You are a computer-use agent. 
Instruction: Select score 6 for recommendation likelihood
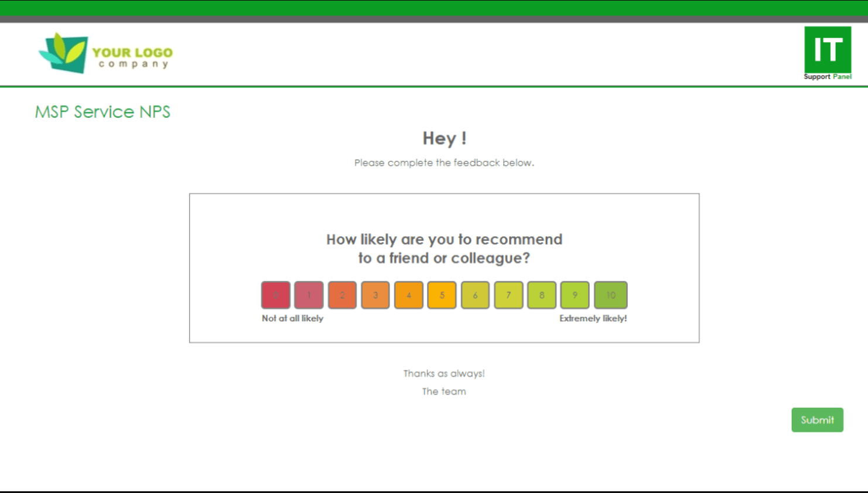(475, 295)
